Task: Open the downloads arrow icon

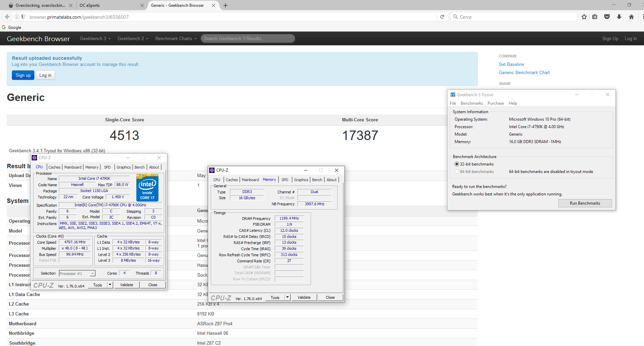Action: [x=619, y=17]
